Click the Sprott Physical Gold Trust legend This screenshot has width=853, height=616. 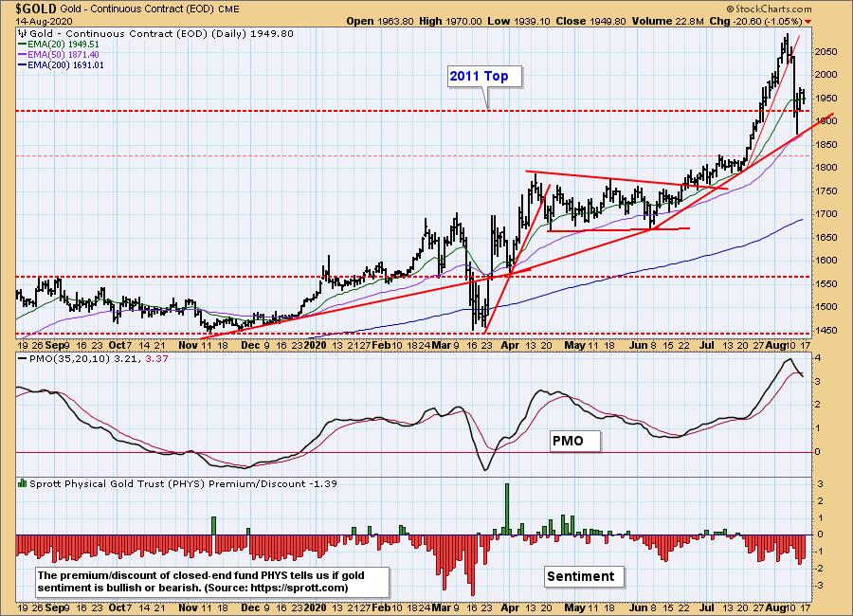tap(178, 483)
